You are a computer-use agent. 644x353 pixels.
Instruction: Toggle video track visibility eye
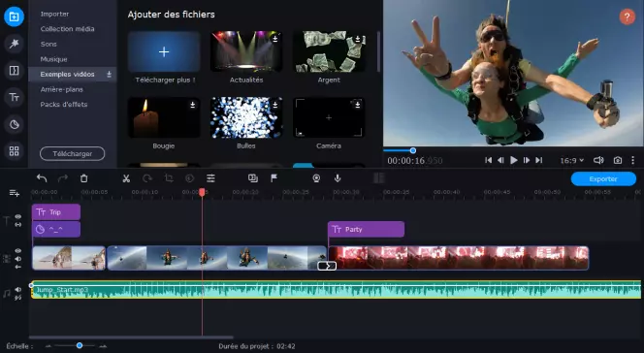[18, 251]
